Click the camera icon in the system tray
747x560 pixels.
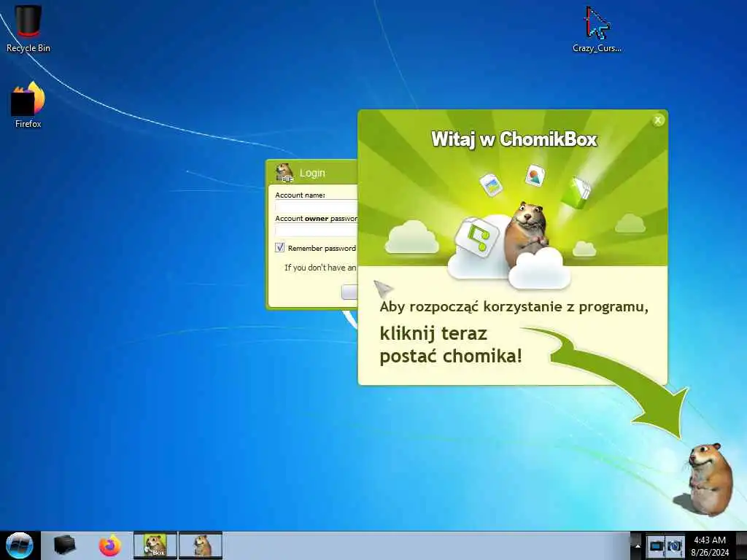coord(675,545)
